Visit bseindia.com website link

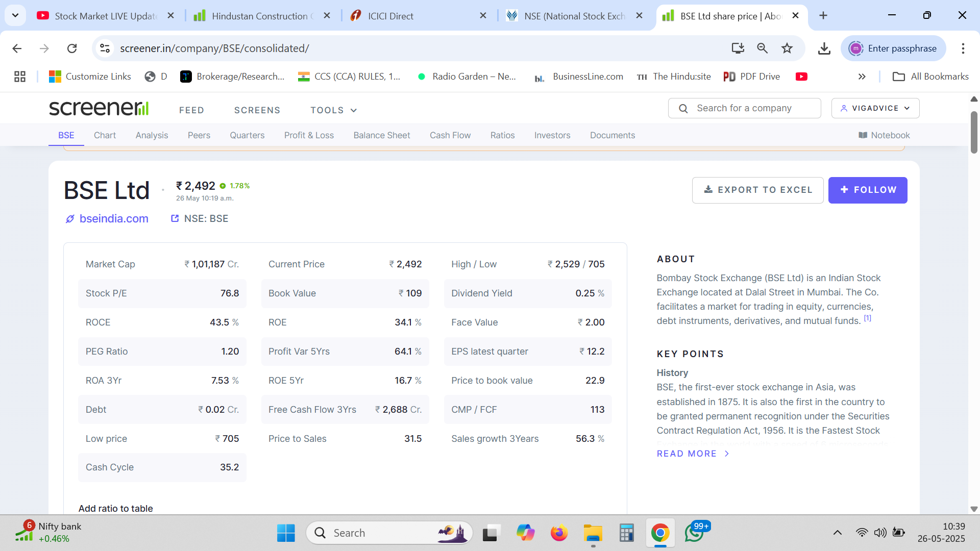[107, 219]
